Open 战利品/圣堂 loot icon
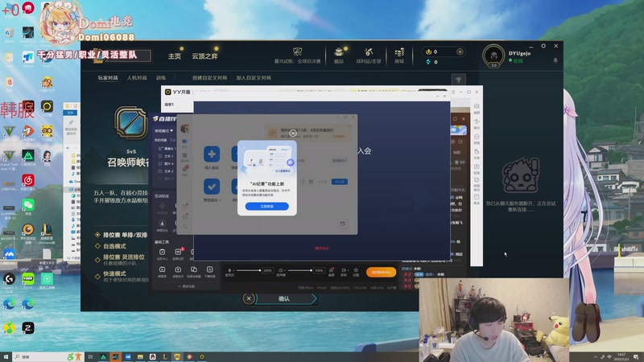Screen dimensions: 644x362 369,51
